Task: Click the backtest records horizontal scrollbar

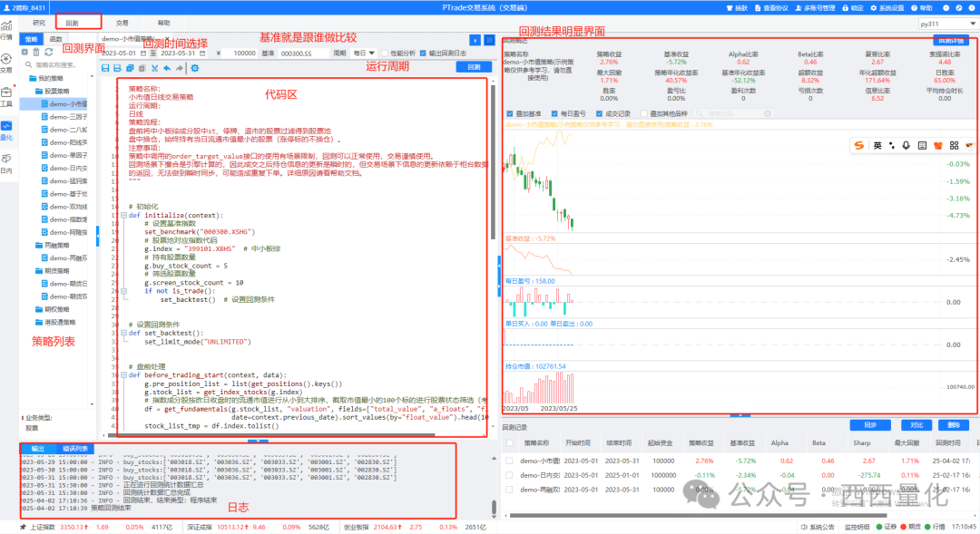Action: [x=699, y=515]
